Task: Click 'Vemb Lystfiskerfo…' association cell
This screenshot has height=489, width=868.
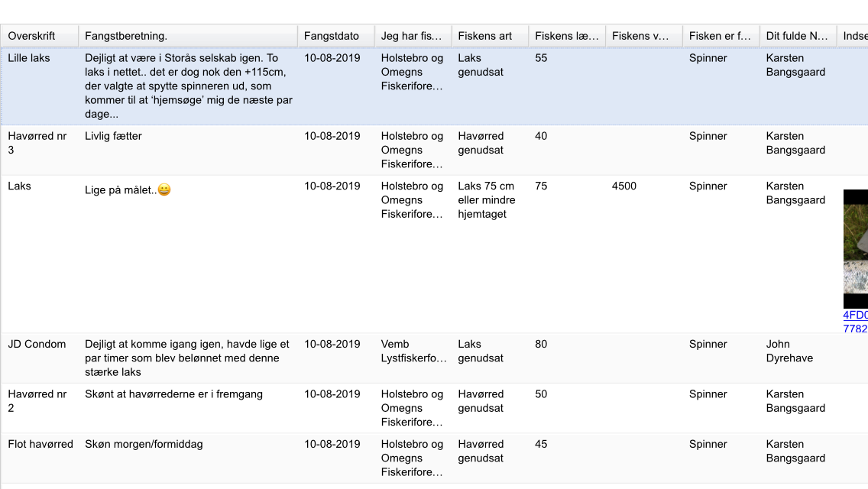Action: [x=413, y=351]
